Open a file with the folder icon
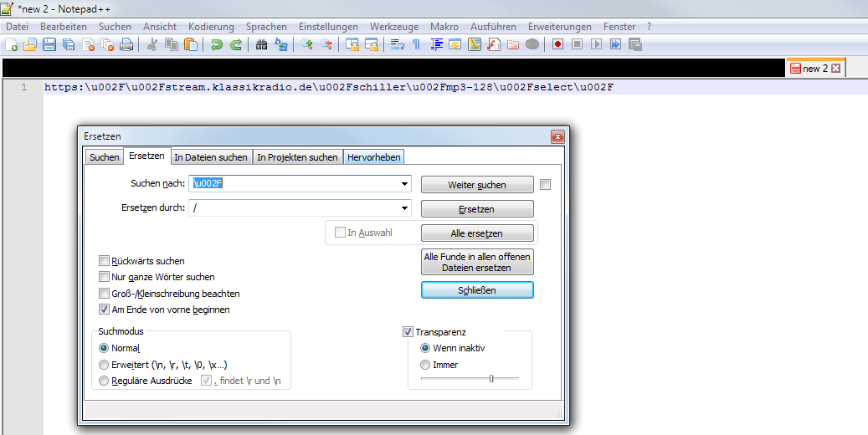868x435 pixels. [30, 45]
